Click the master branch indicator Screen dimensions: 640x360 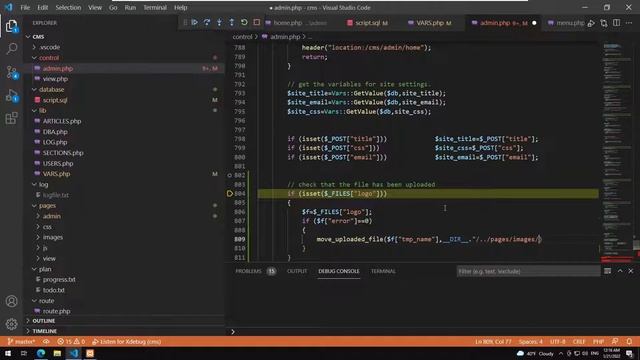coord(21,341)
